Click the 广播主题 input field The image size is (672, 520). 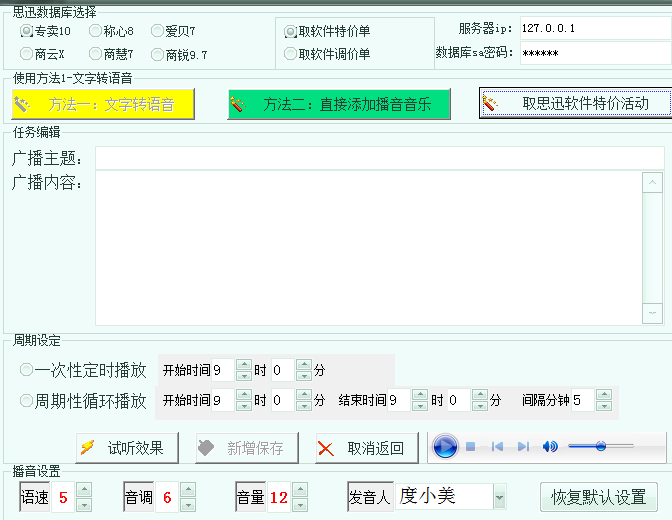(x=379, y=158)
